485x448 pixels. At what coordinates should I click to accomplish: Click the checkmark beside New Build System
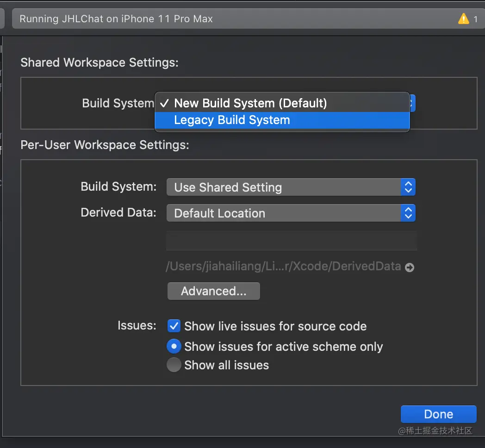(164, 103)
